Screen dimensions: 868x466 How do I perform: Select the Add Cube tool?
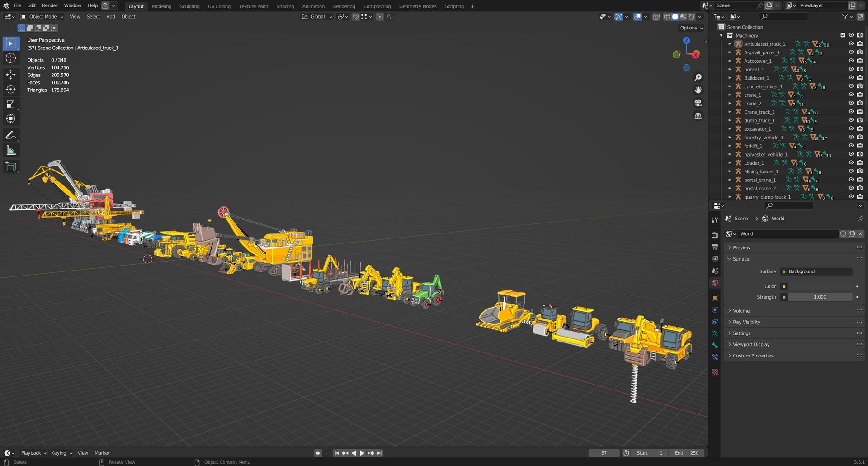pos(11,167)
